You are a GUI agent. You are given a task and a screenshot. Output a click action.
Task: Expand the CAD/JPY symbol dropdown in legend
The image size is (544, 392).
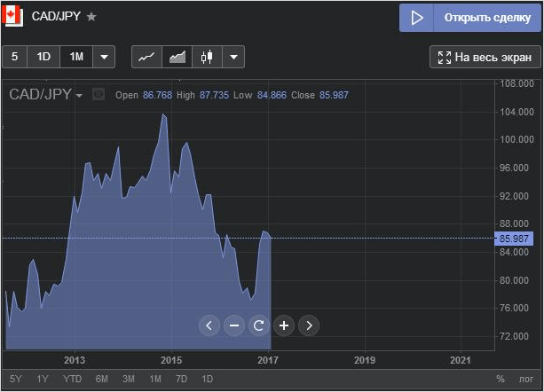79,96
